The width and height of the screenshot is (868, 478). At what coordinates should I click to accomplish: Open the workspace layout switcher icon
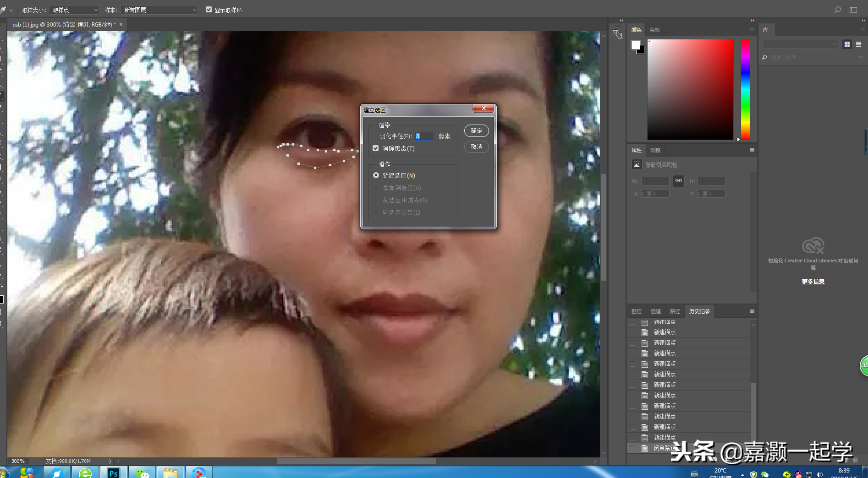pos(853,10)
